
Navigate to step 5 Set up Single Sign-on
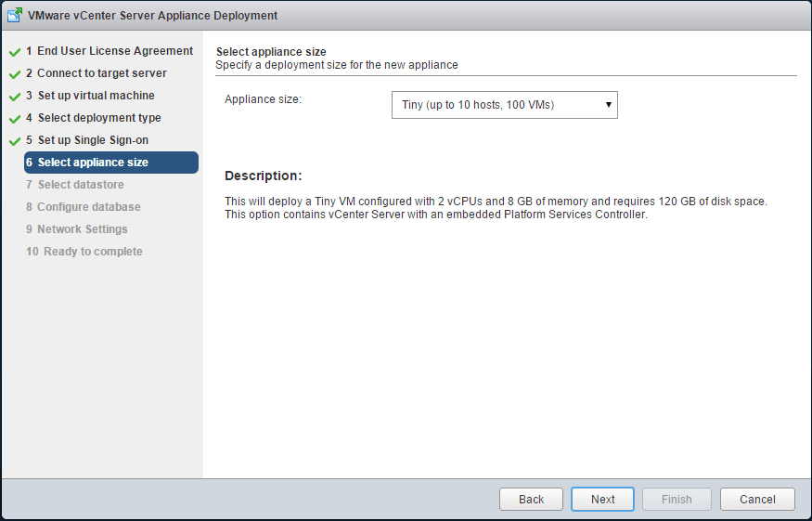point(87,140)
